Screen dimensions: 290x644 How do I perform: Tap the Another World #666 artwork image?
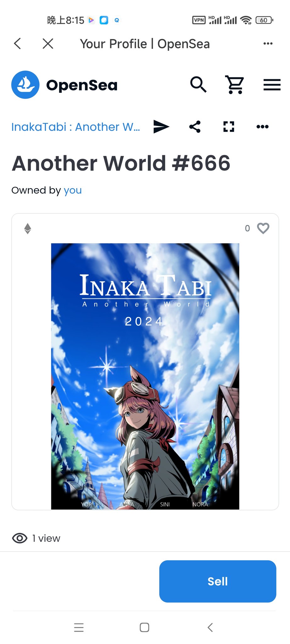[x=145, y=376]
